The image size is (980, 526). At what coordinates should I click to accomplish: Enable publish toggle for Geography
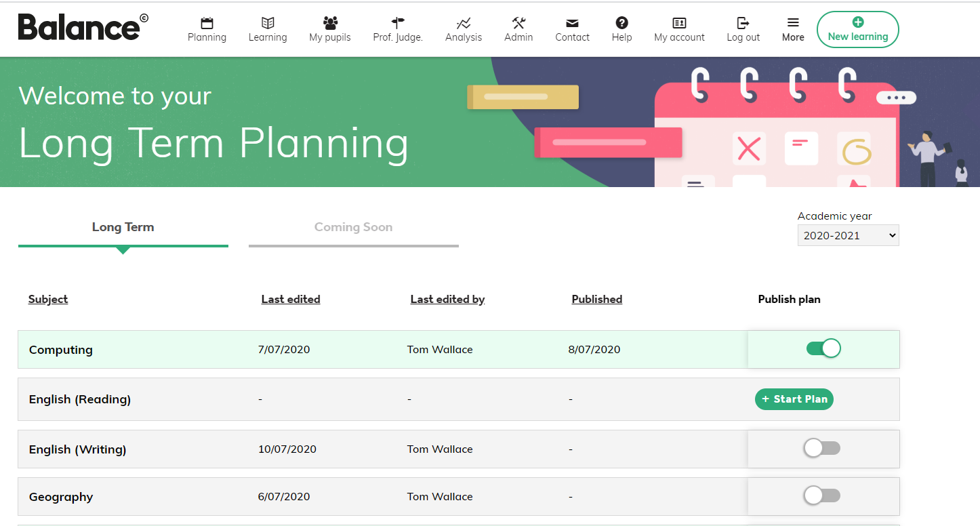pos(822,495)
